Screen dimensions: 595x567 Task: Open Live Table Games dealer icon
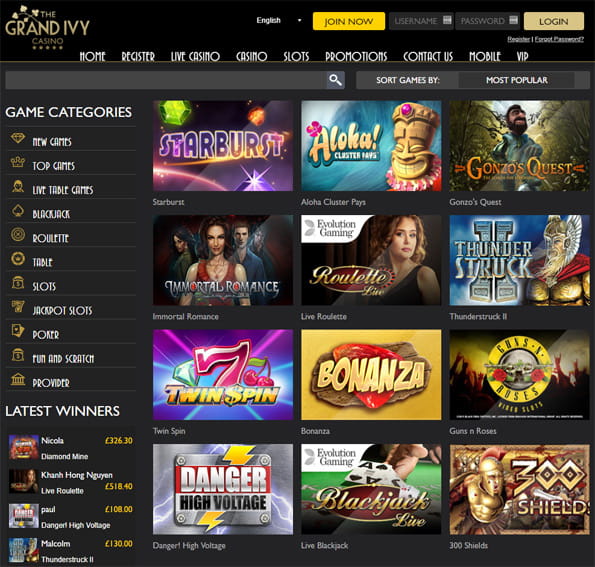tap(18, 186)
